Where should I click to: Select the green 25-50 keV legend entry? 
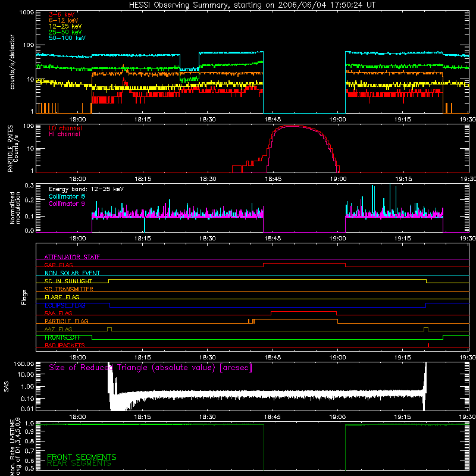[x=65, y=32]
